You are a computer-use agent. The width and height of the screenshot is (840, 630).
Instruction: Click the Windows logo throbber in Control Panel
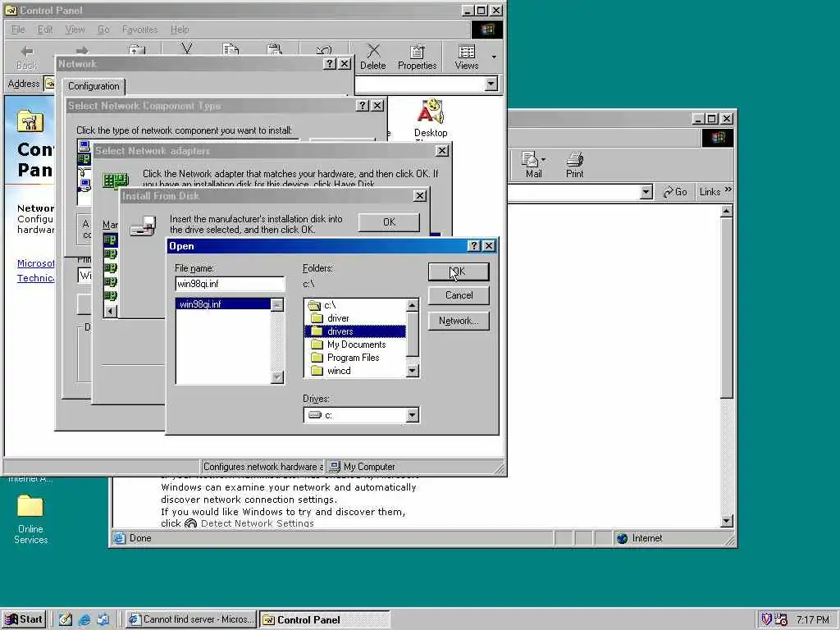(x=487, y=30)
